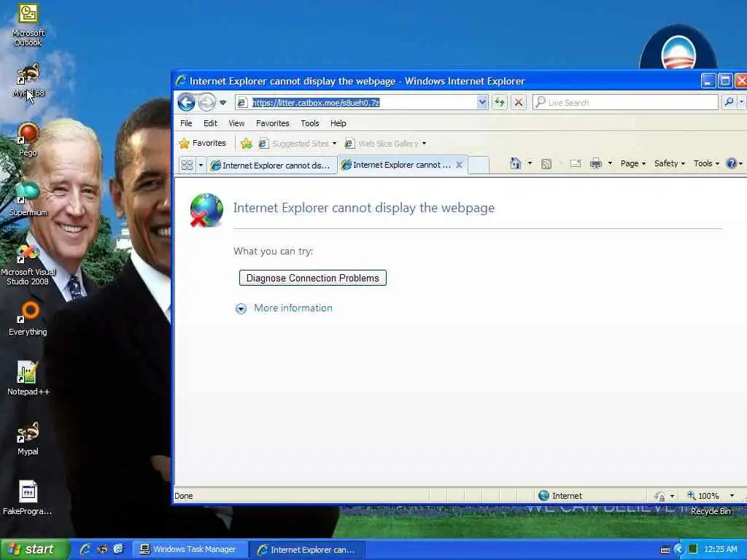Screen dimensions: 747x560
Task: Click the Favorites center button
Action: 203,143
